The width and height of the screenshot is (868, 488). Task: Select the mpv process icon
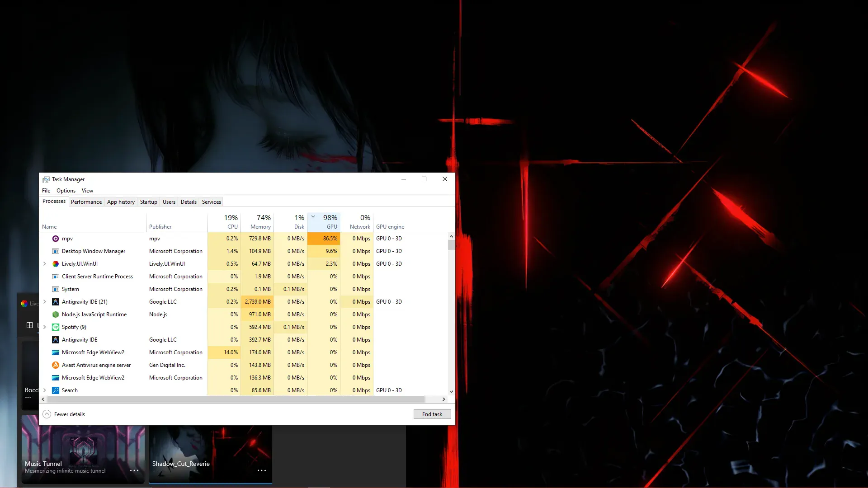click(56, 239)
